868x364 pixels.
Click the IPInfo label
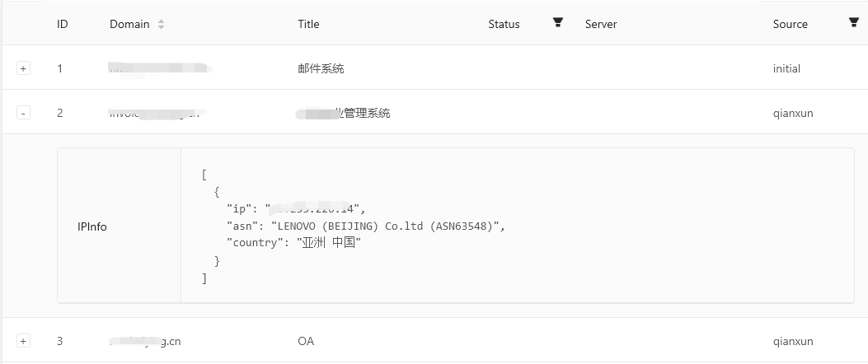91,226
